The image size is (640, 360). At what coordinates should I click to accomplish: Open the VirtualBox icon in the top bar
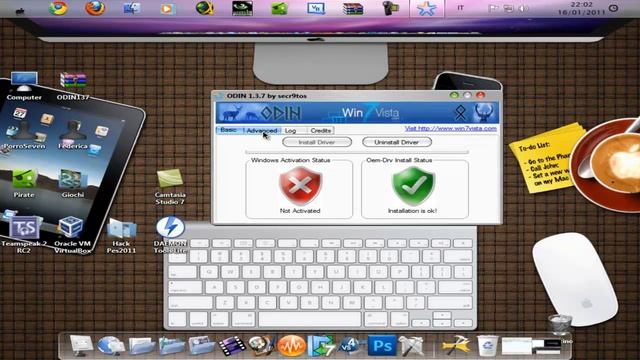coord(316,9)
